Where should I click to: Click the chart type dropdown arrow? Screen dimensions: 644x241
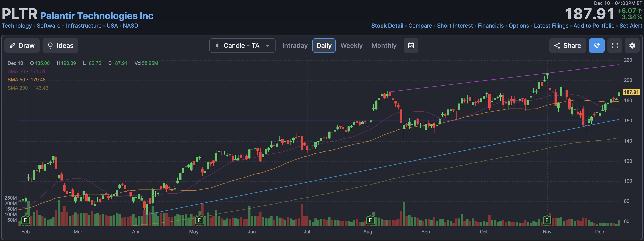click(268, 46)
